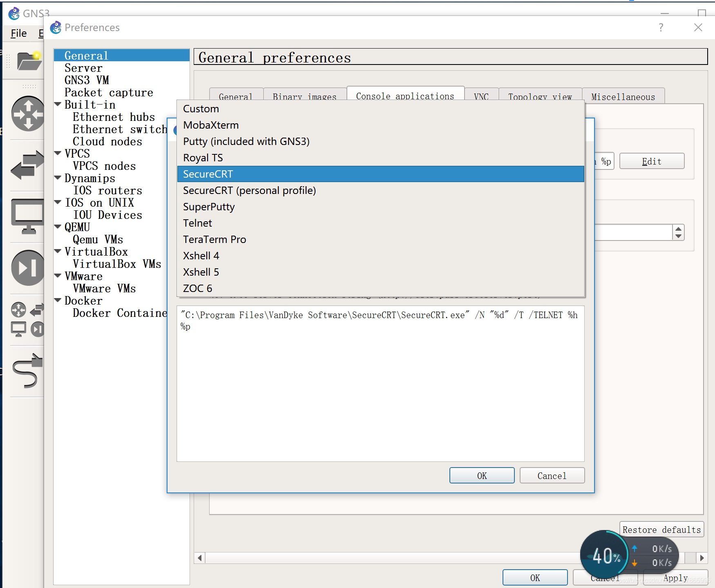715x588 pixels.
Task: Choose SecureCRT (personal profile) option
Action: [381, 190]
